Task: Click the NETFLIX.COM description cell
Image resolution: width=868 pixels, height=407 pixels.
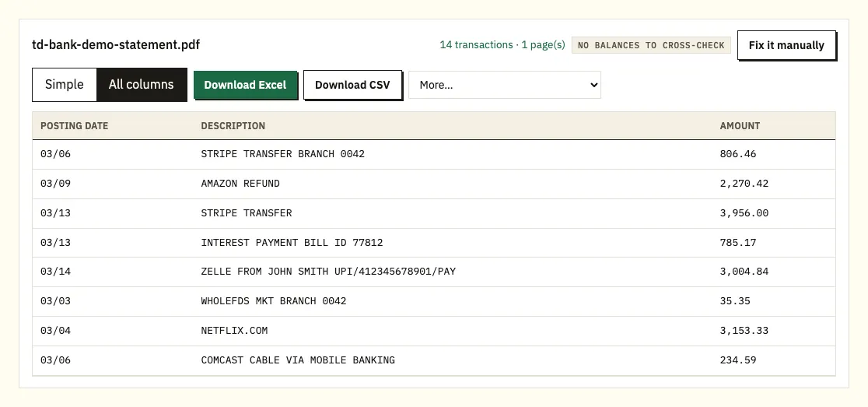Action: [x=234, y=331]
